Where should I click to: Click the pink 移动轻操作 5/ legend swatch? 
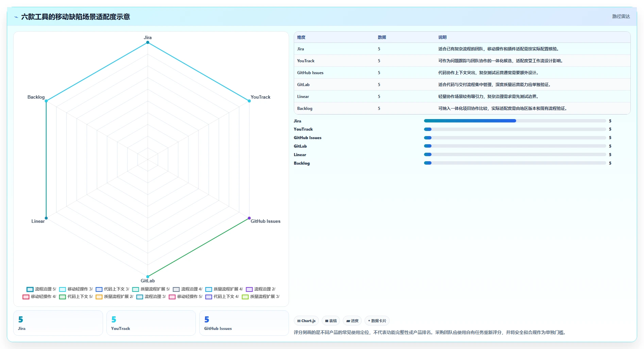point(172,297)
